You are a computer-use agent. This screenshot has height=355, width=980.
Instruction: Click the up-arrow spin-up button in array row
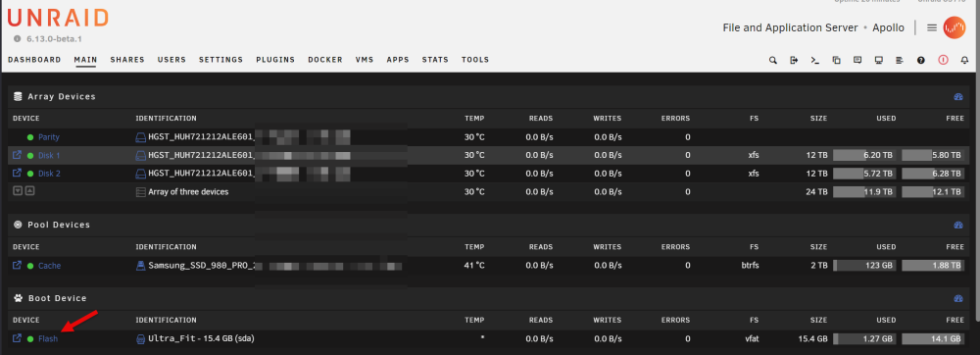29,191
